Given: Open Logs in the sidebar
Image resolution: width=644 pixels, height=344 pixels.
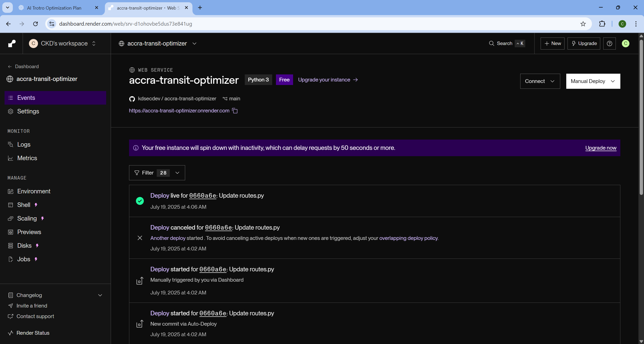Looking at the screenshot, I should click(x=24, y=145).
